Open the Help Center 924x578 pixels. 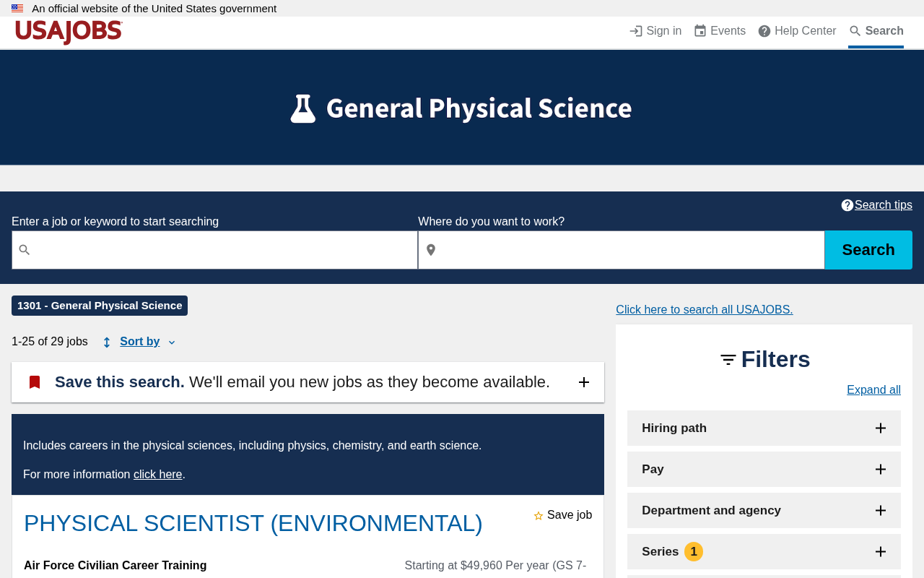(x=797, y=31)
